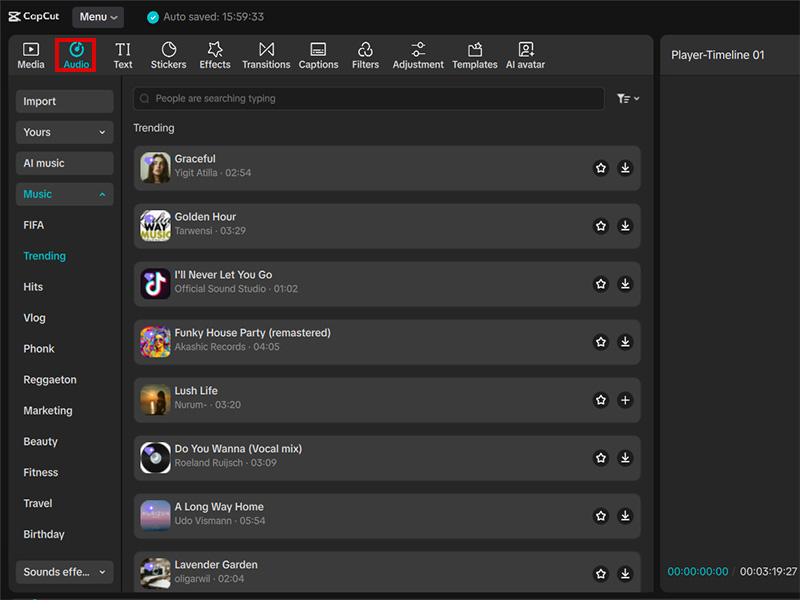The image size is (800, 600).
Task: Download Do You Wanna track
Action: (x=625, y=458)
